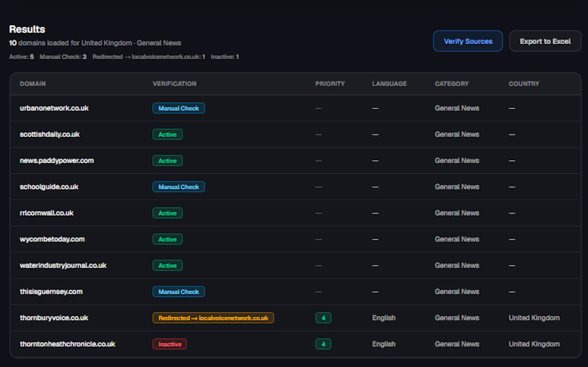Click English language for thornburyvoice.co.uk
588x367 pixels.
click(384, 318)
